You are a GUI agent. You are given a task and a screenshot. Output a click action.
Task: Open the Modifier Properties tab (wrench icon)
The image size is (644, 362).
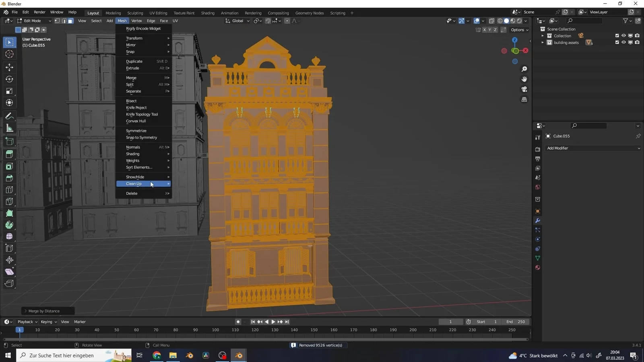[538, 220]
